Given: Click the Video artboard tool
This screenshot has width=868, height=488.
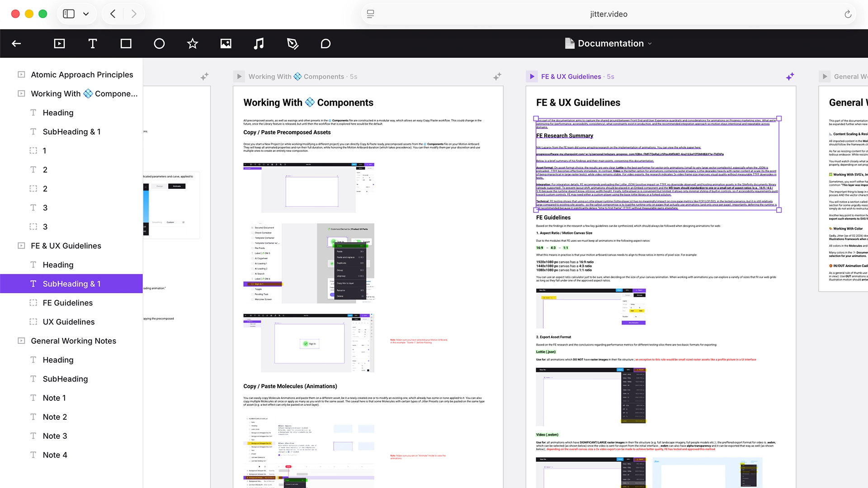Looking at the screenshot, I should (59, 43).
